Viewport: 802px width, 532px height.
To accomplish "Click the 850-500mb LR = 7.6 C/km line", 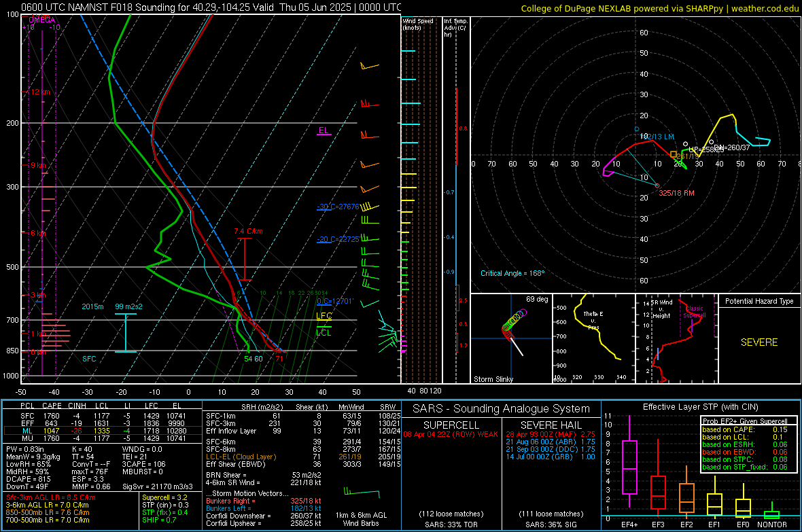I will 48,512.
